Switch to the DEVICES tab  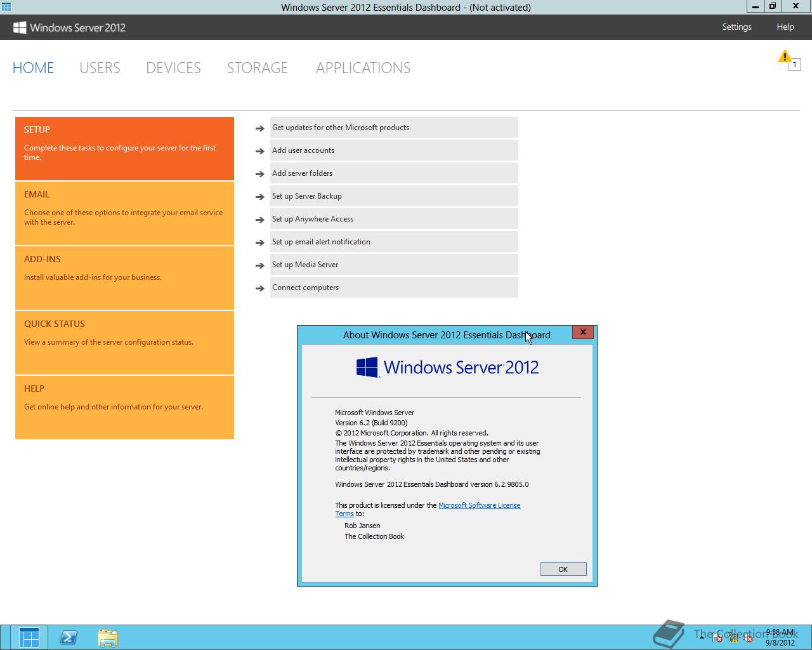pyautogui.click(x=173, y=68)
